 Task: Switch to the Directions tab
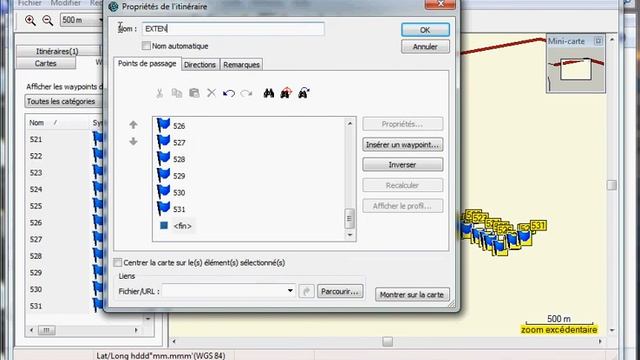coord(200,64)
